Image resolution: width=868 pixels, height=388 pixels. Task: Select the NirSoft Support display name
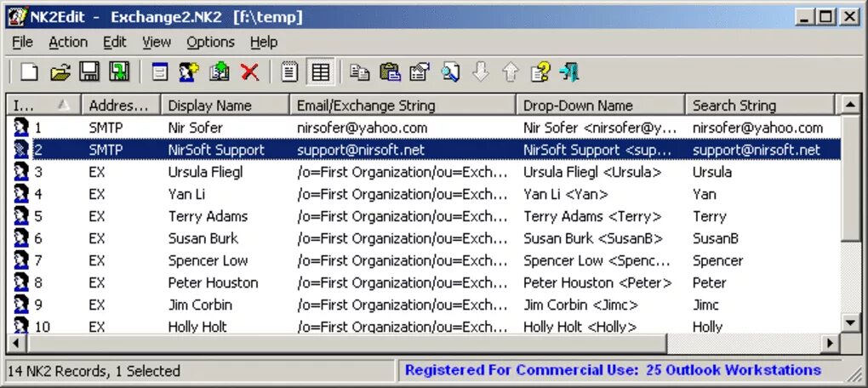point(216,150)
